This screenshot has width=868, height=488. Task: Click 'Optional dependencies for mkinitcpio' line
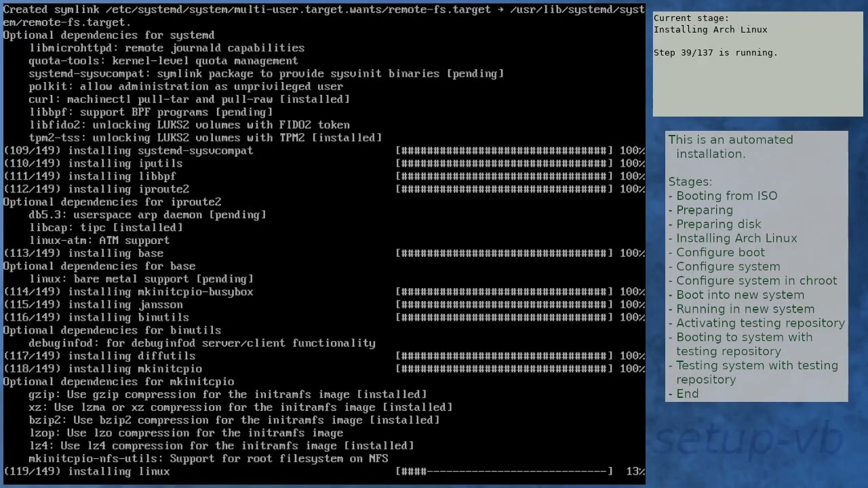[118, 382]
